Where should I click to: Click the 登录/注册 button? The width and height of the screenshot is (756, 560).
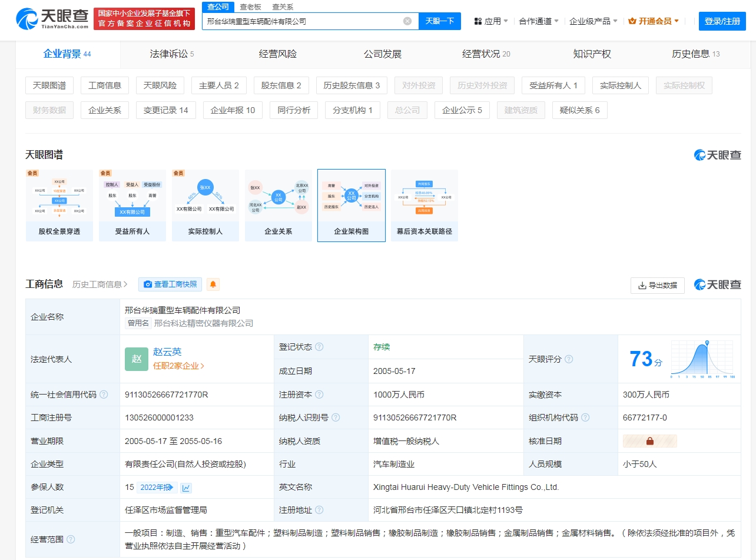722,21
